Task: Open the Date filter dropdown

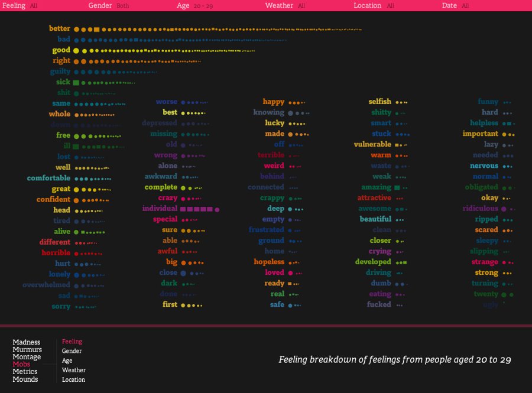Action: (x=449, y=5)
